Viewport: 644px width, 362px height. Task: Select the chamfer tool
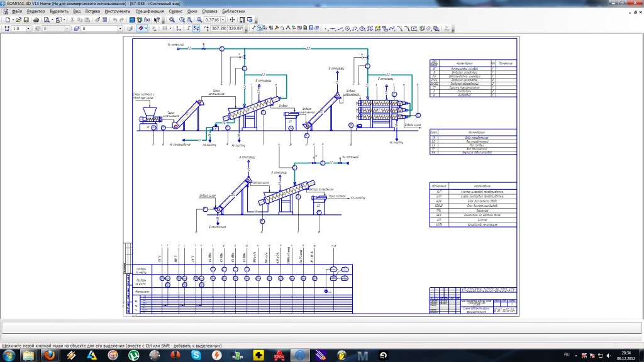tap(400, 29)
